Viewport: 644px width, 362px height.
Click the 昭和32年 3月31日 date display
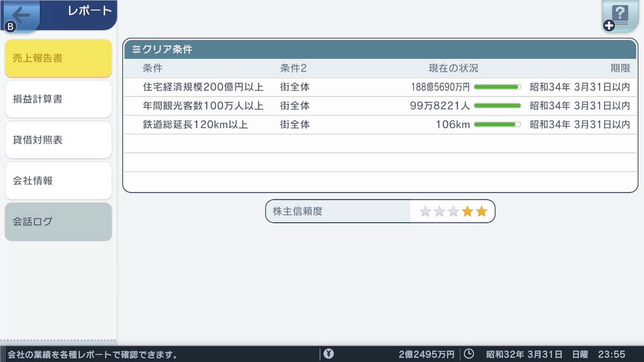coord(524,354)
